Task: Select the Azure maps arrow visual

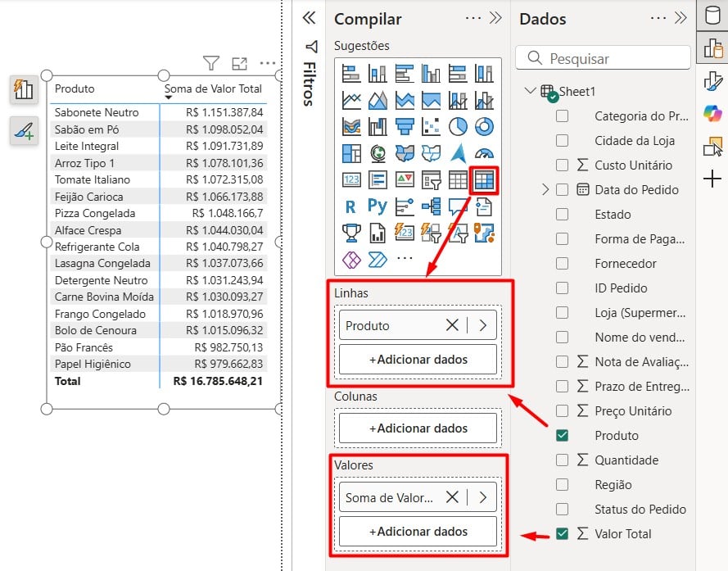Action: [458, 153]
